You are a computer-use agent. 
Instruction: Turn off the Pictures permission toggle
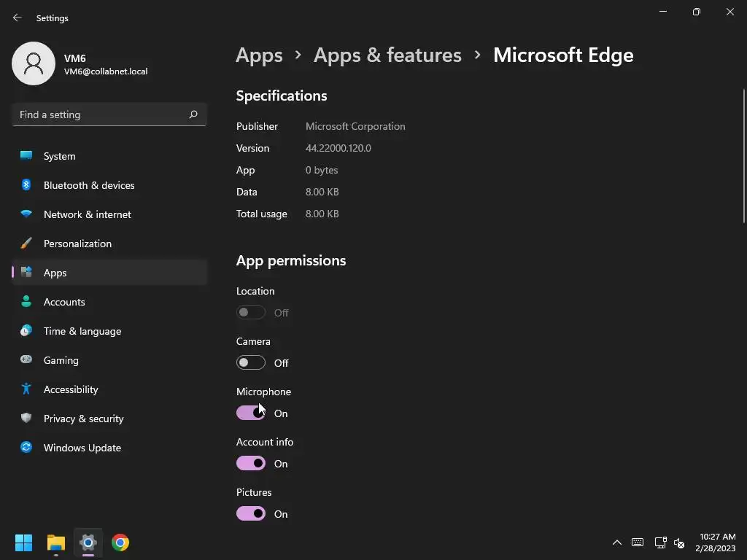pyautogui.click(x=251, y=514)
